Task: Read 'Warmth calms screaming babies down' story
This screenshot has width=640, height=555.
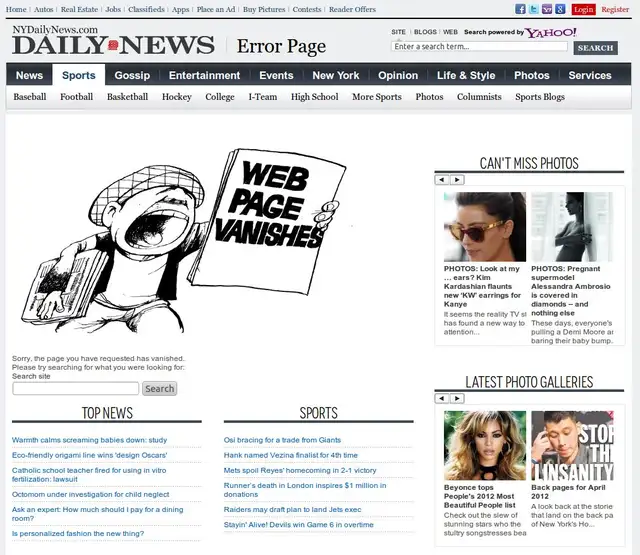Action: point(89,440)
